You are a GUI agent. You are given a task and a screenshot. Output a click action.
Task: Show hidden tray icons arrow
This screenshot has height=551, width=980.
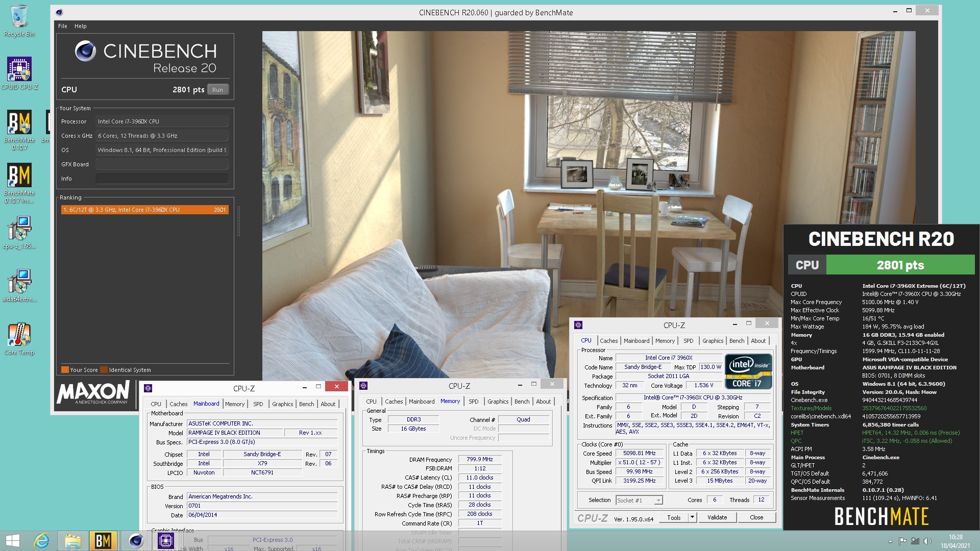(x=890, y=541)
